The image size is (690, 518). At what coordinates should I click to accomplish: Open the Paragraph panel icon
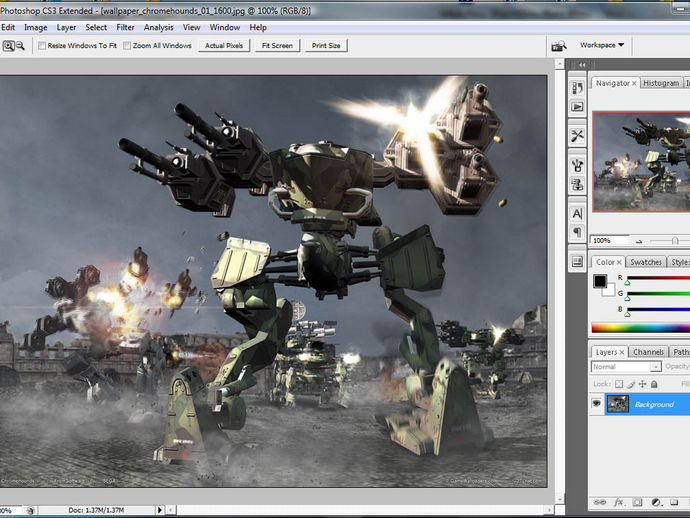(x=577, y=232)
